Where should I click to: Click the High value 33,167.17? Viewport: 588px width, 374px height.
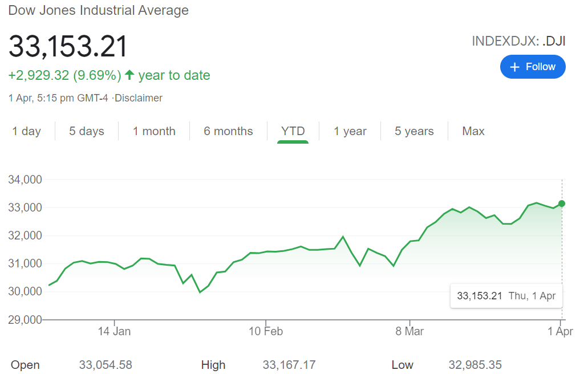(289, 365)
